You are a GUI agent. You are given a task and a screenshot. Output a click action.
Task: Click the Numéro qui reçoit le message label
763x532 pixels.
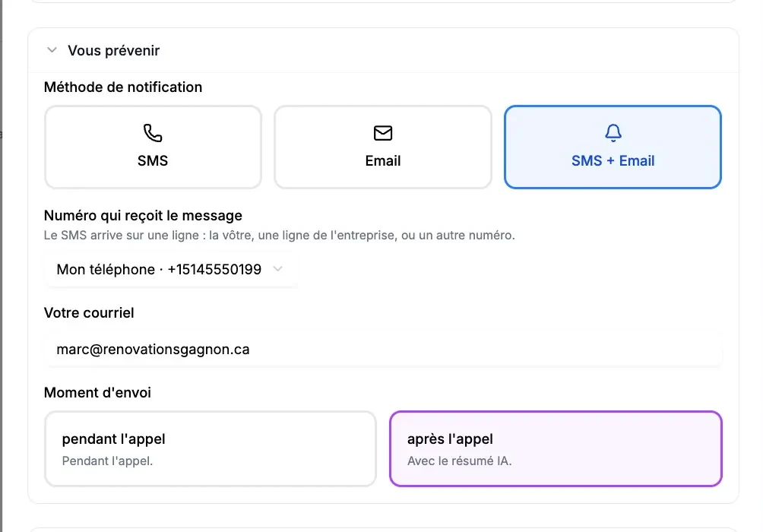(x=143, y=216)
